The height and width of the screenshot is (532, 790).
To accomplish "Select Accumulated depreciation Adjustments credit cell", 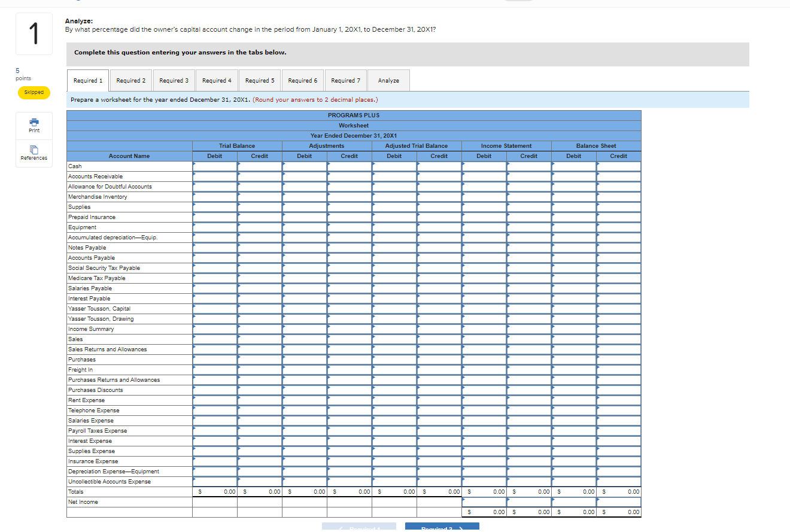I will tap(350, 238).
